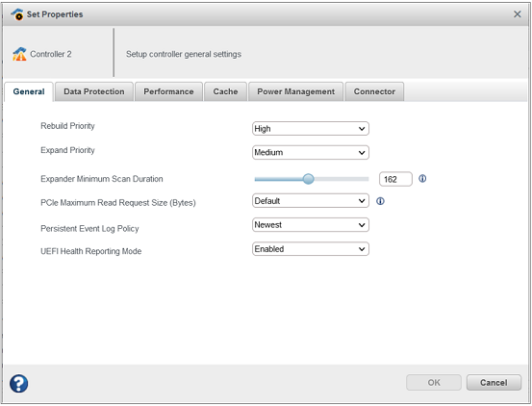Click the scan duration value field showing 162
The width and height of the screenshot is (532, 406).
click(x=395, y=179)
